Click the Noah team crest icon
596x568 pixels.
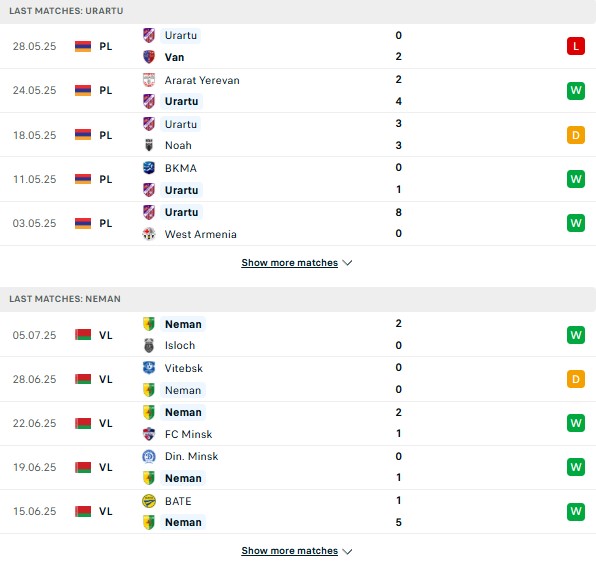(x=149, y=145)
